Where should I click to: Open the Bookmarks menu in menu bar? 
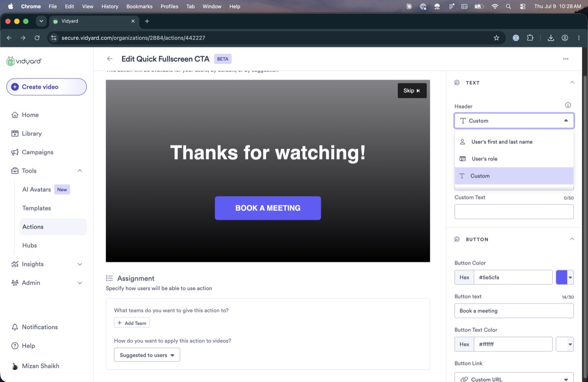point(139,6)
